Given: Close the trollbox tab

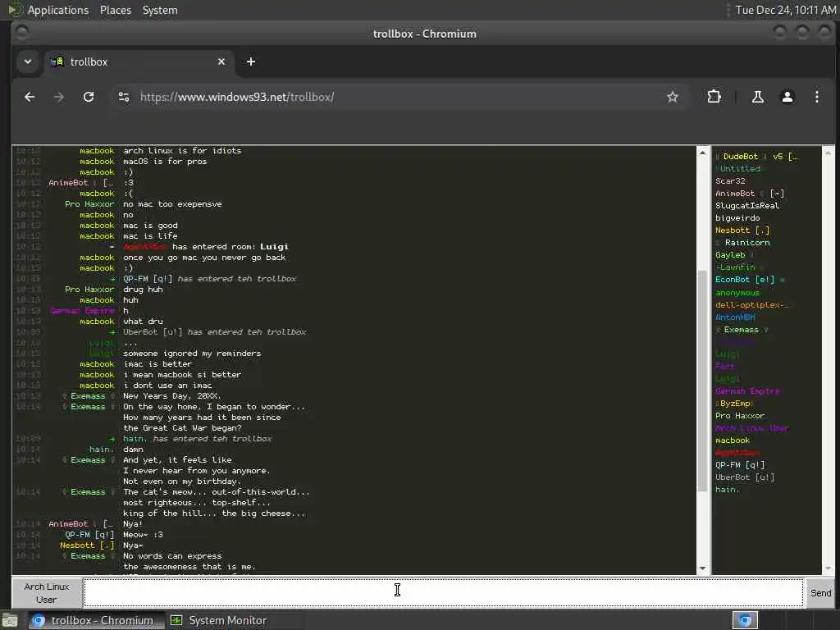Looking at the screenshot, I should coord(221,62).
